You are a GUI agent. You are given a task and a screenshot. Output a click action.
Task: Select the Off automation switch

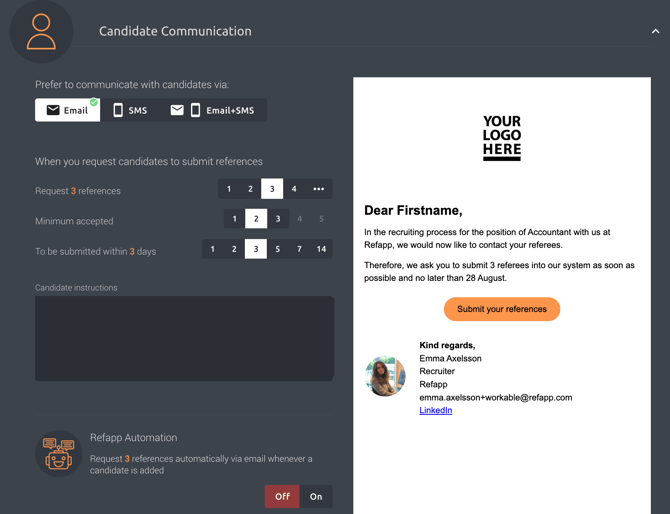(282, 496)
